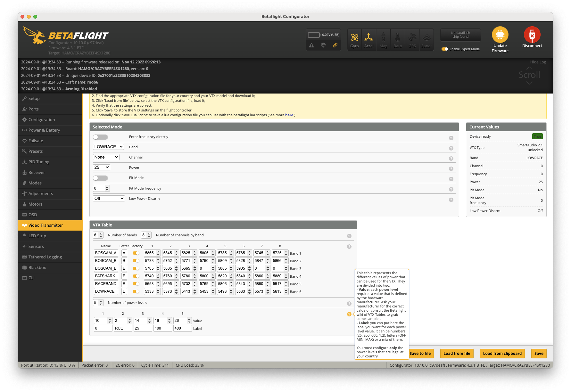Go to the PID Tuning tab

50,162
